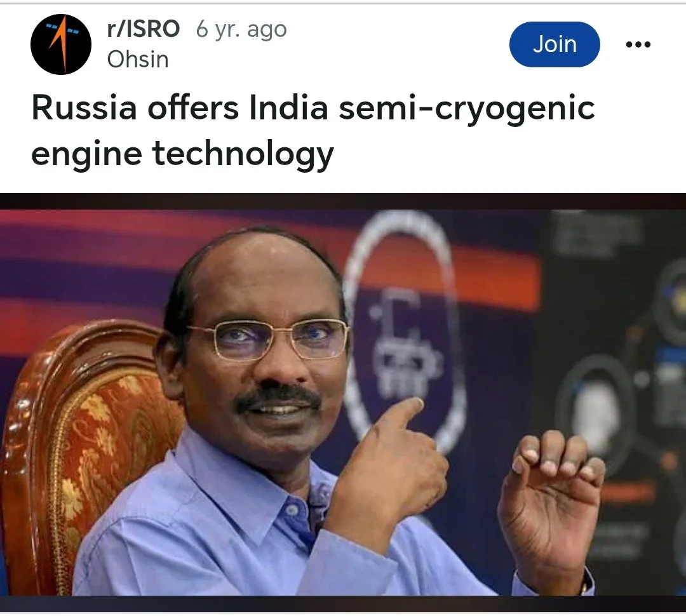The image size is (686, 616).
Task: Click the word "offers" in the title
Action: pos(193,107)
